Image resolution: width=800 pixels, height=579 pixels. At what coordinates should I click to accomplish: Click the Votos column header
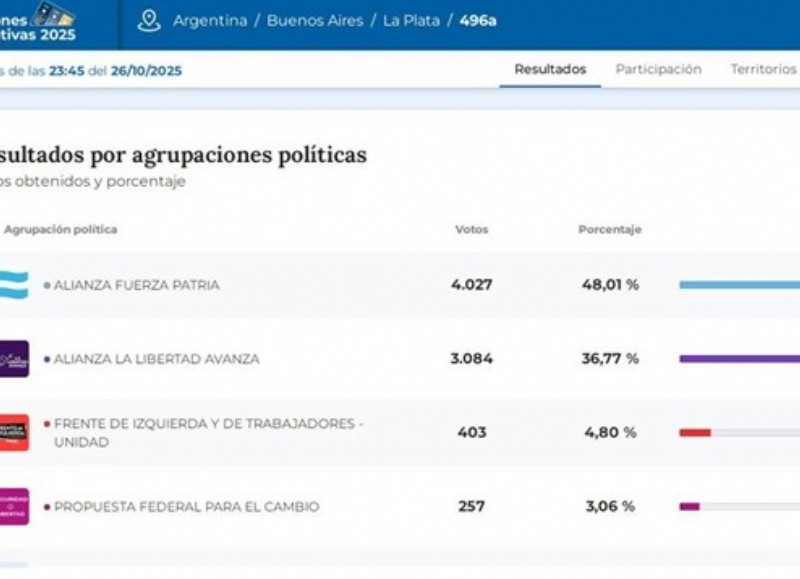click(471, 230)
